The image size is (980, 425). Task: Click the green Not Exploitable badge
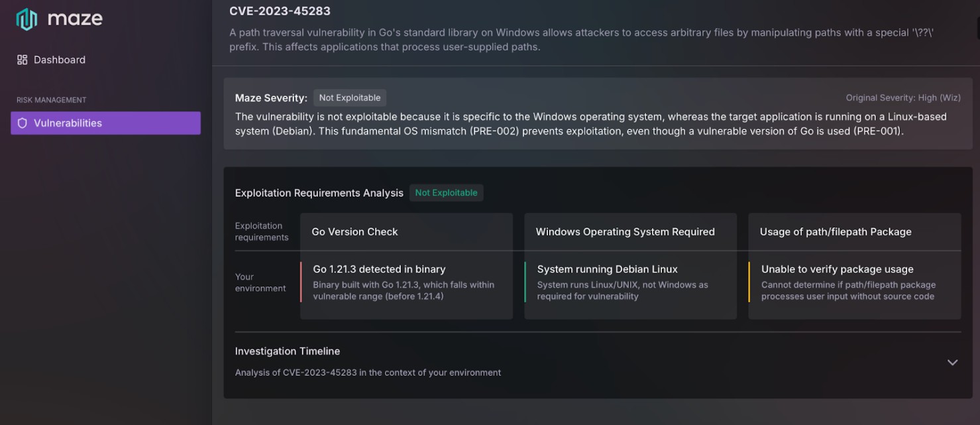tap(446, 193)
